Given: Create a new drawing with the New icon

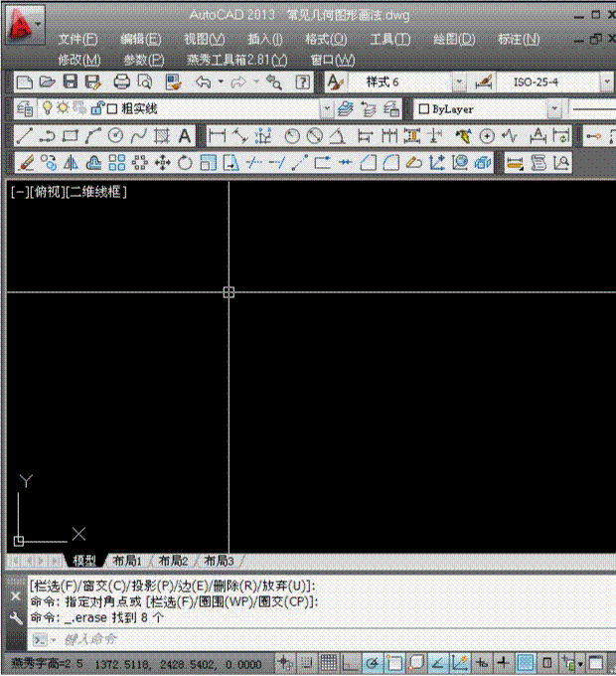Looking at the screenshot, I should pyautogui.click(x=25, y=82).
